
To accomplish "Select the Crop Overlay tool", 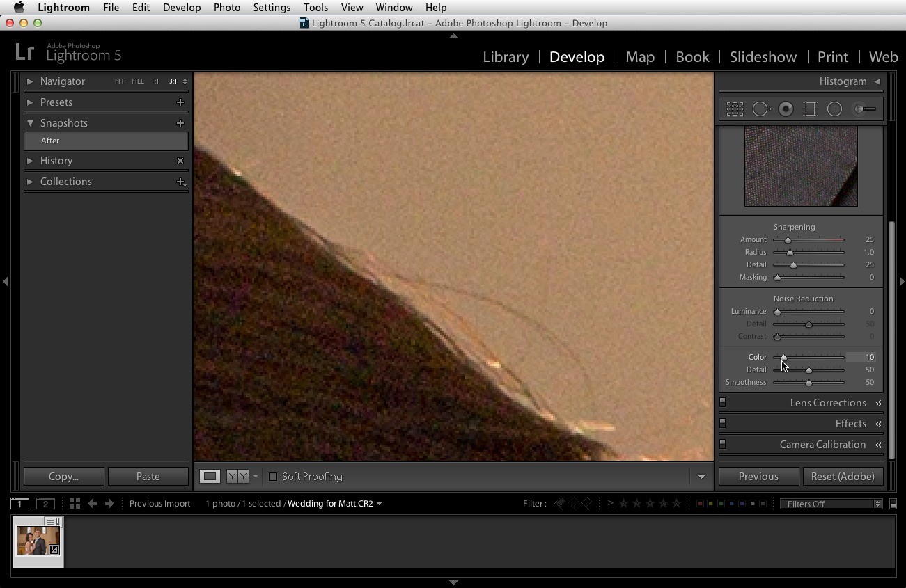I will coord(735,109).
